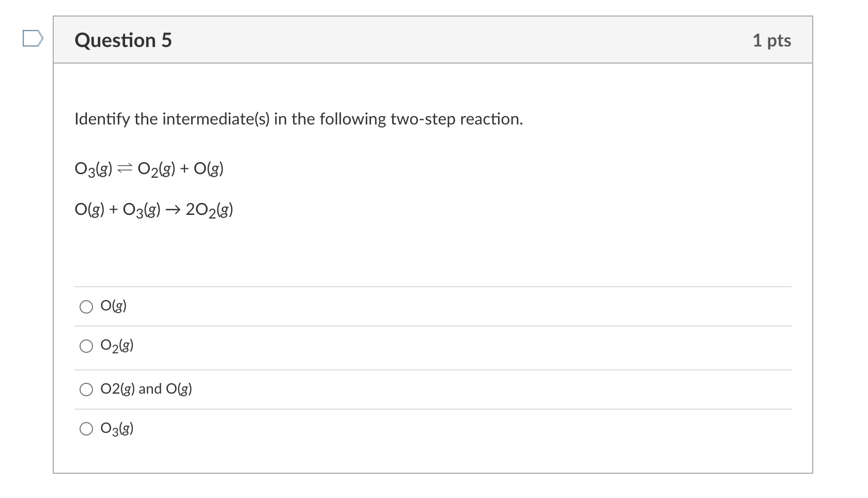Click the O₃(g) answer label text
Viewport: 868px width, 498px height.
click(117, 429)
